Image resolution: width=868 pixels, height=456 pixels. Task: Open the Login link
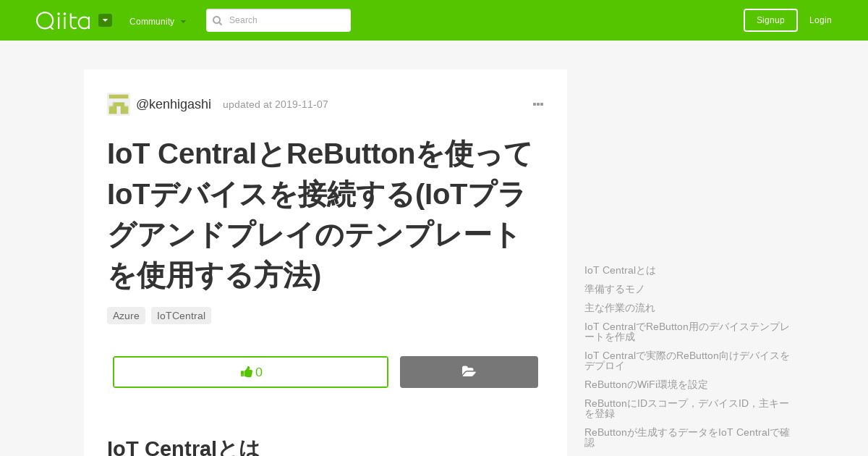[820, 20]
